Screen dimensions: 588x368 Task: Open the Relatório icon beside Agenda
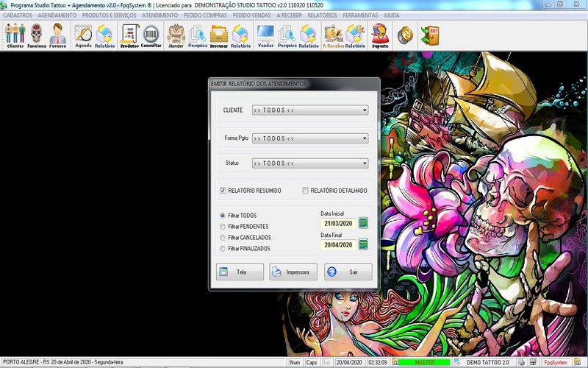104,35
